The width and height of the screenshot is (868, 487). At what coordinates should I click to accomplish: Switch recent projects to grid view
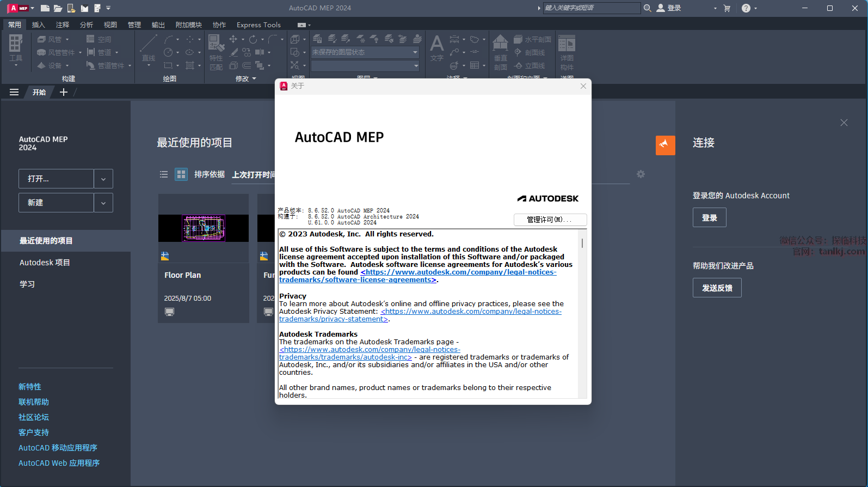[181, 174]
